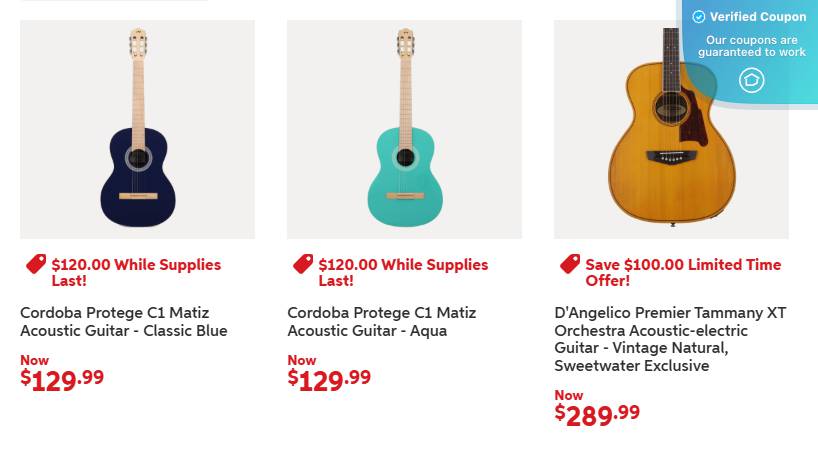Click the red tag icon beside Save $100.00 offer
The width and height of the screenshot is (818, 473).
[570, 264]
